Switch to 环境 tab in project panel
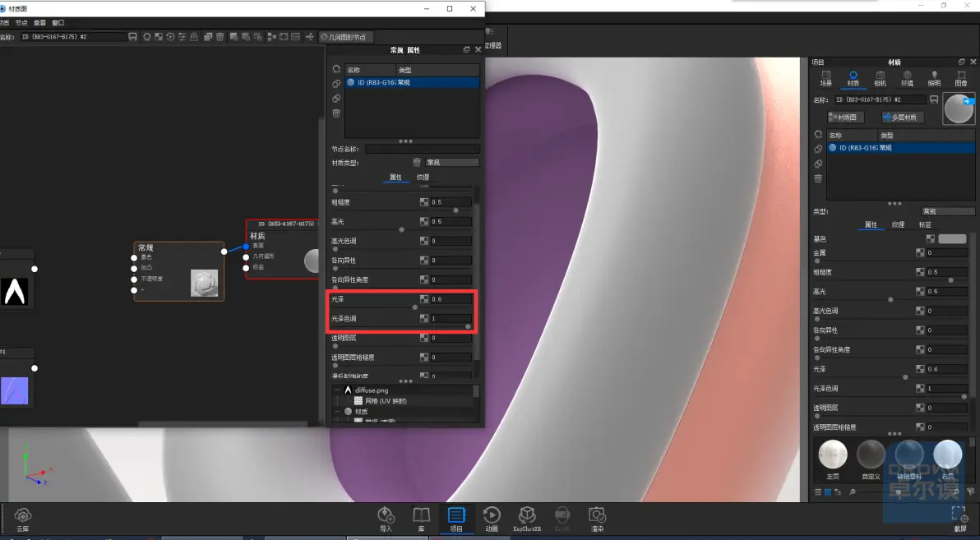 (x=907, y=79)
